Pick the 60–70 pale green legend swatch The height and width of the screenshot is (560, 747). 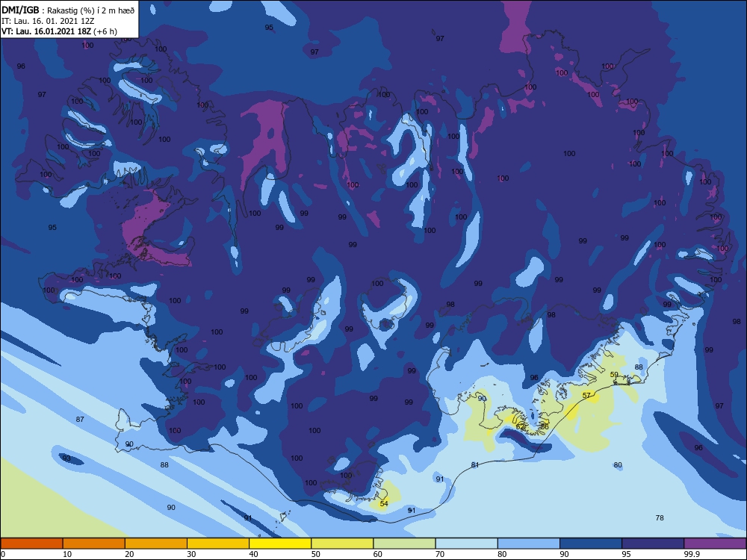pyautogui.click(x=404, y=544)
